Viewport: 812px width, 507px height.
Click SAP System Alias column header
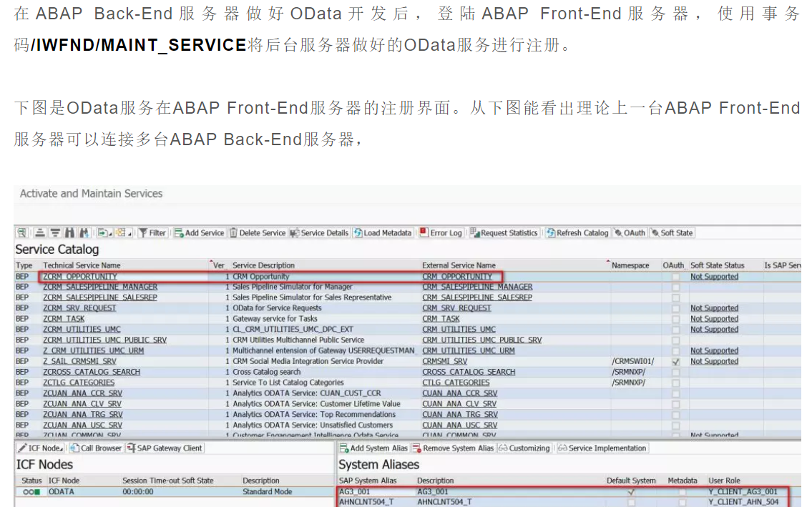click(x=367, y=481)
